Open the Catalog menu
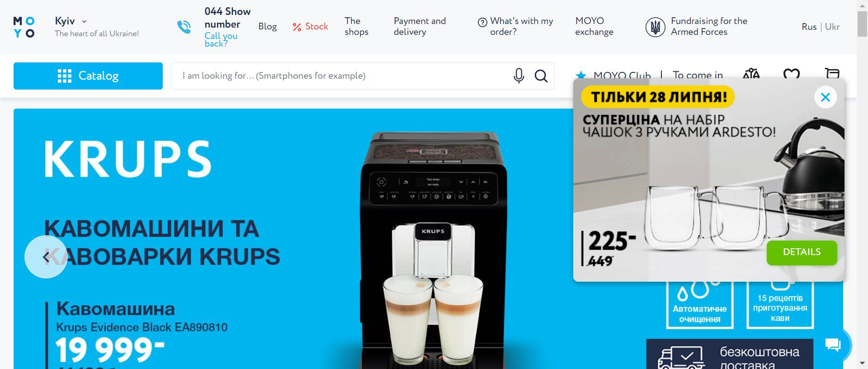 [88, 76]
